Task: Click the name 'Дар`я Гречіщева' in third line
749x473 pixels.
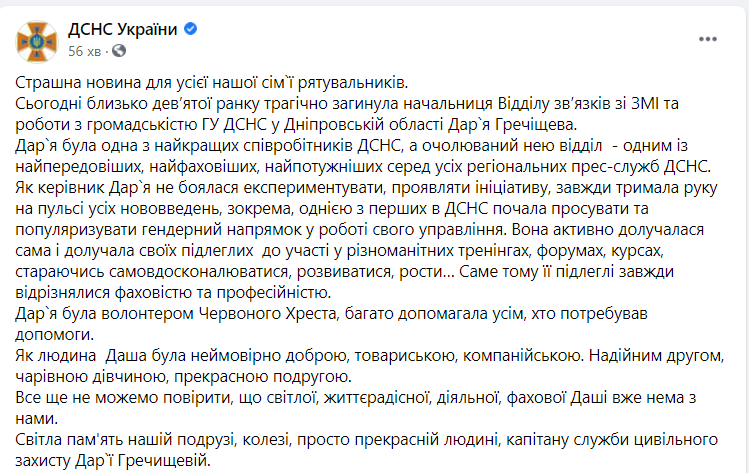Action: click(x=512, y=125)
